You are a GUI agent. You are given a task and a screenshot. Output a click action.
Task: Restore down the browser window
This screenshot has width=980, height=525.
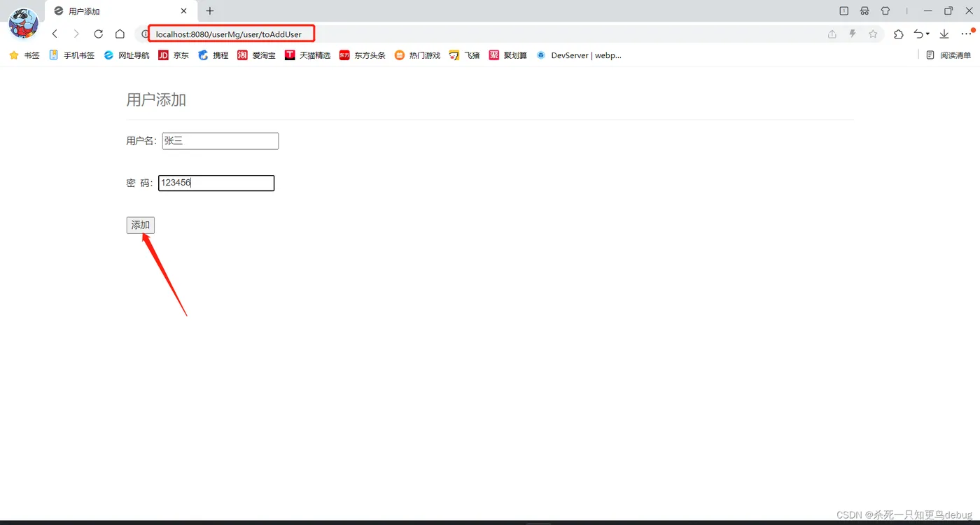[948, 11]
